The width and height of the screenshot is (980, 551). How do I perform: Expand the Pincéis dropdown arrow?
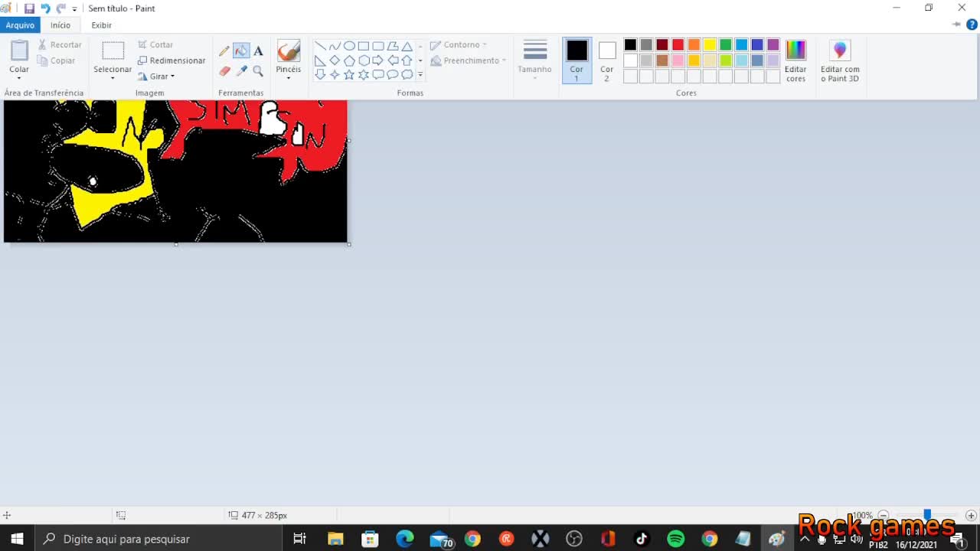click(289, 78)
